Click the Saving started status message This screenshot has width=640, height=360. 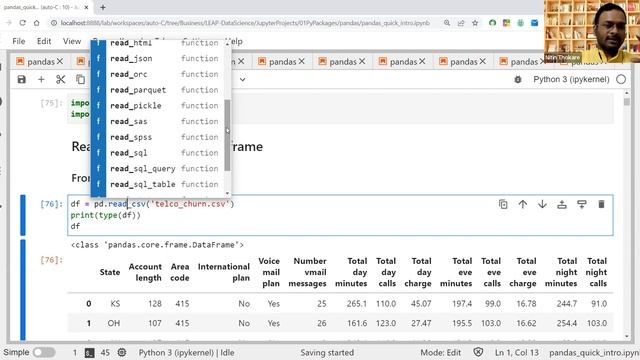(327, 352)
